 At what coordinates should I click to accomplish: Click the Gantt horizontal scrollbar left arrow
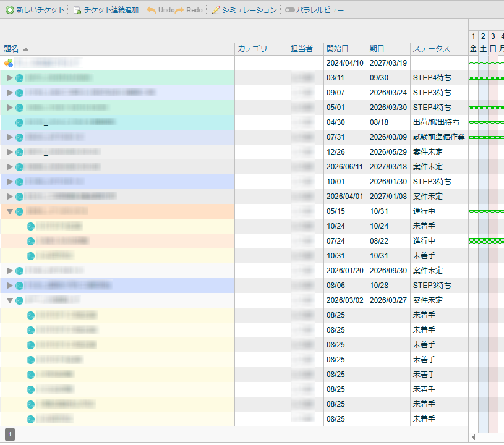[x=474, y=437]
